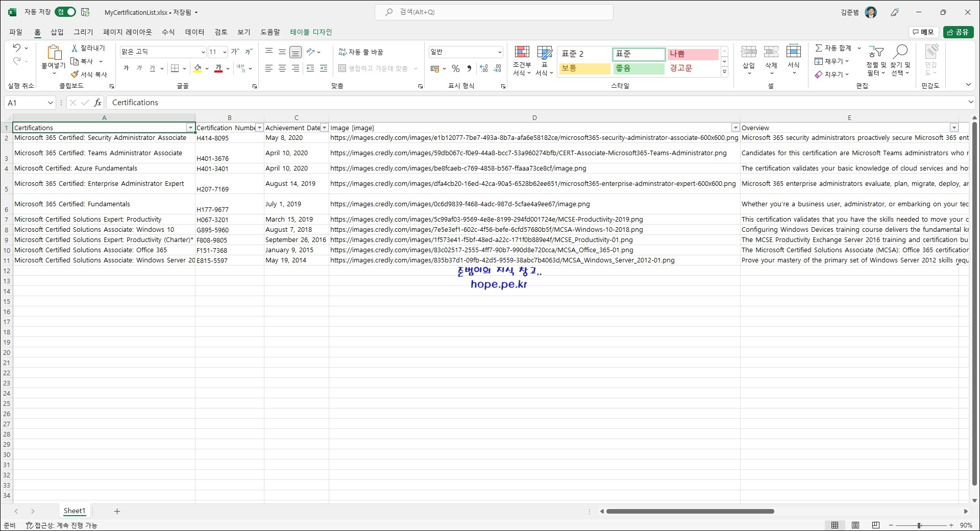The height and width of the screenshot is (531, 980).
Task: Toggle Underline formatting
Action: pyautogui.click(x=152, y=68)
